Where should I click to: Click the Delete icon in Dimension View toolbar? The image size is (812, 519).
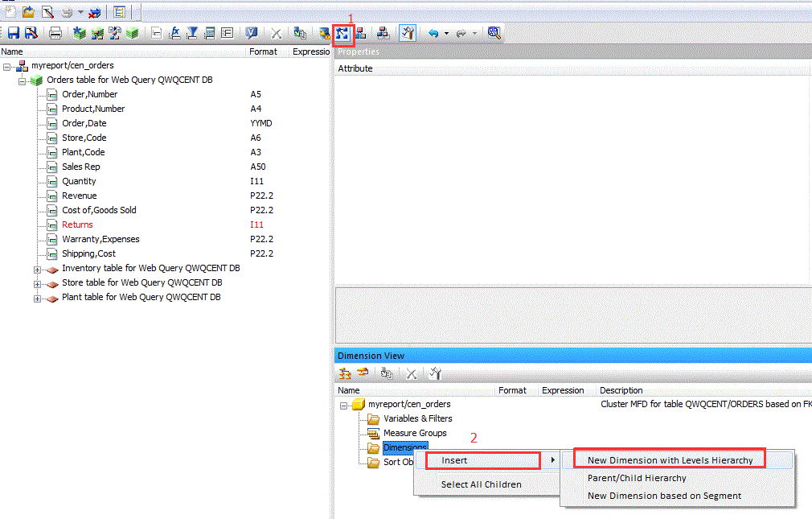click(x=412, y=373)
